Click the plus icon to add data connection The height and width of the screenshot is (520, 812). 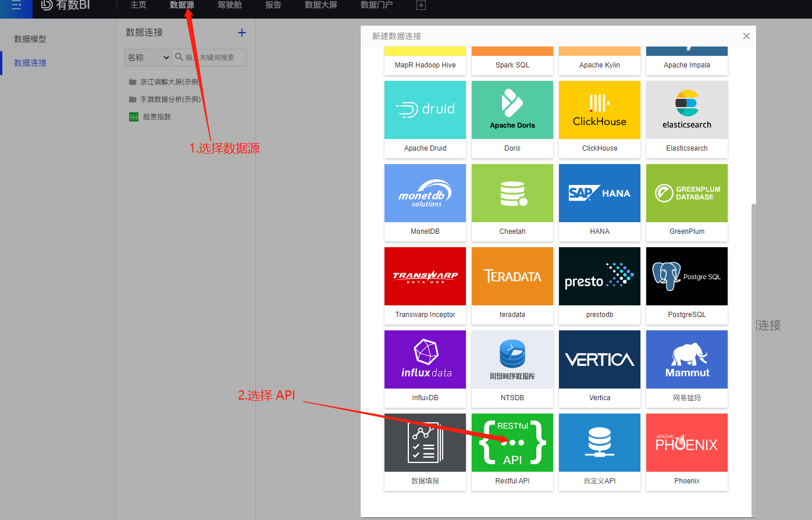click(242, 33)
